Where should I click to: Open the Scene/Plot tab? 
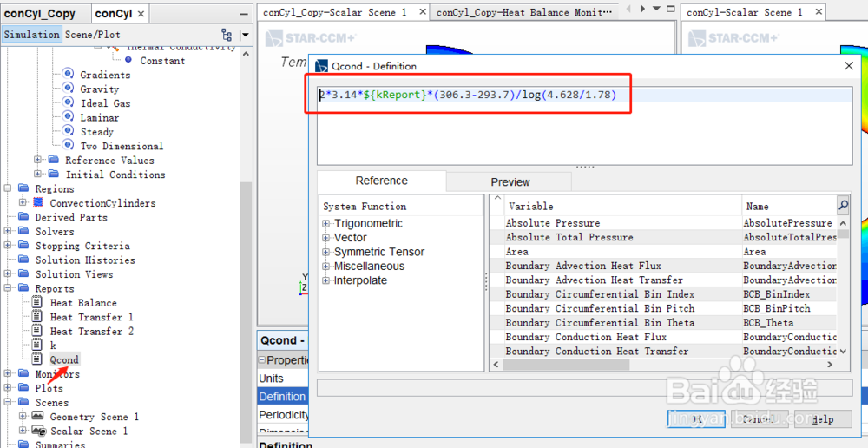pos(93,35)
